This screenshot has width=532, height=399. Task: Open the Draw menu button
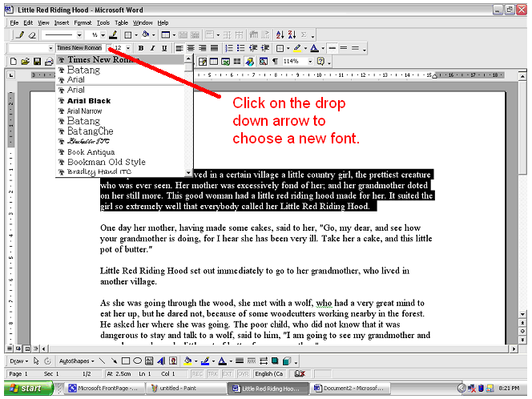click(19, 361)
